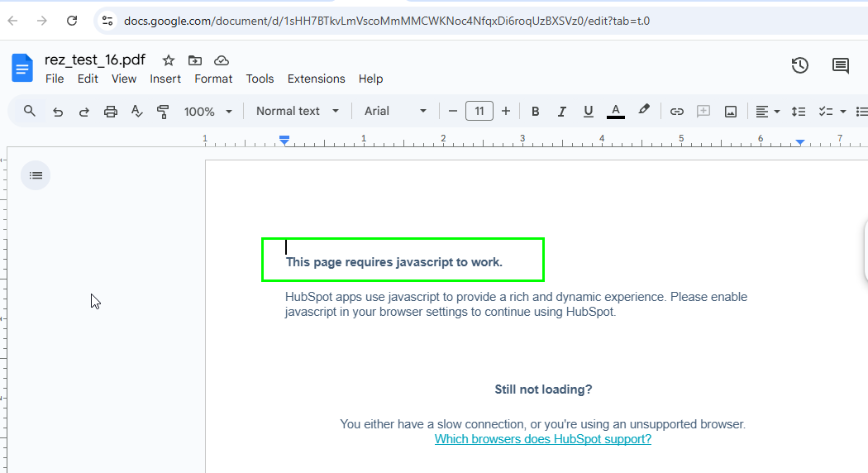Open the text color picker
The width and height of the screenshot is (868, 473).
[616, 112]
